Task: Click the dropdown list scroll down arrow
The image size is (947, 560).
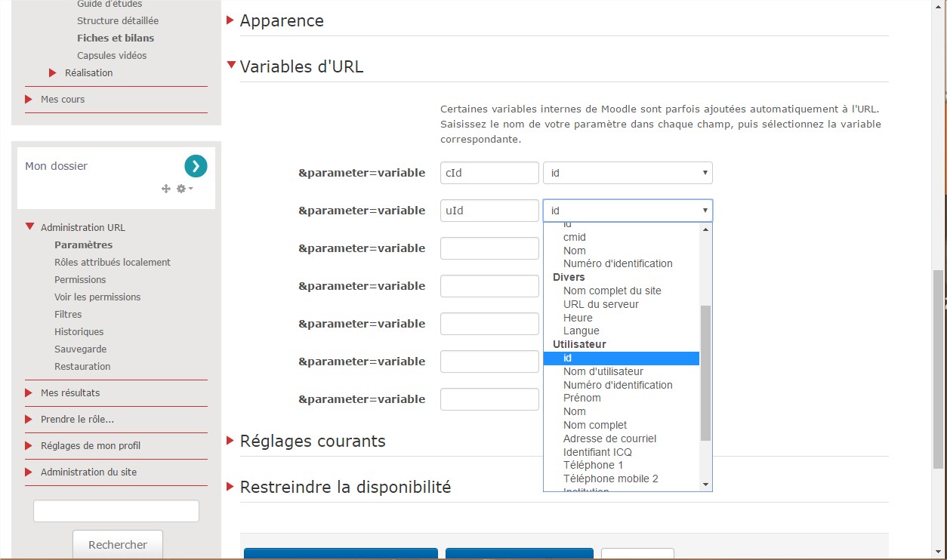Action: coord(705,485)
